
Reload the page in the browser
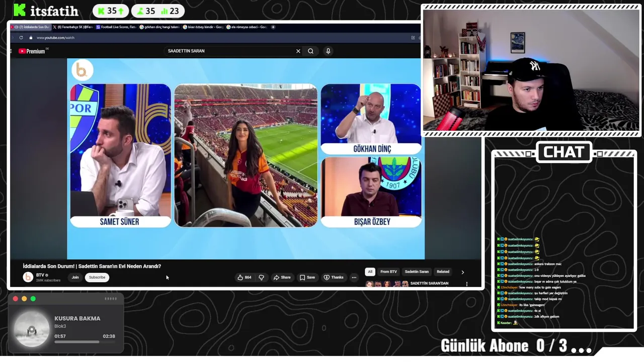[21, 38]
